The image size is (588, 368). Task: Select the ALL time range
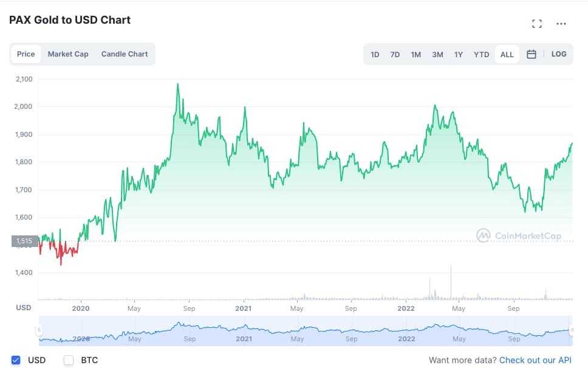[507, 54]
